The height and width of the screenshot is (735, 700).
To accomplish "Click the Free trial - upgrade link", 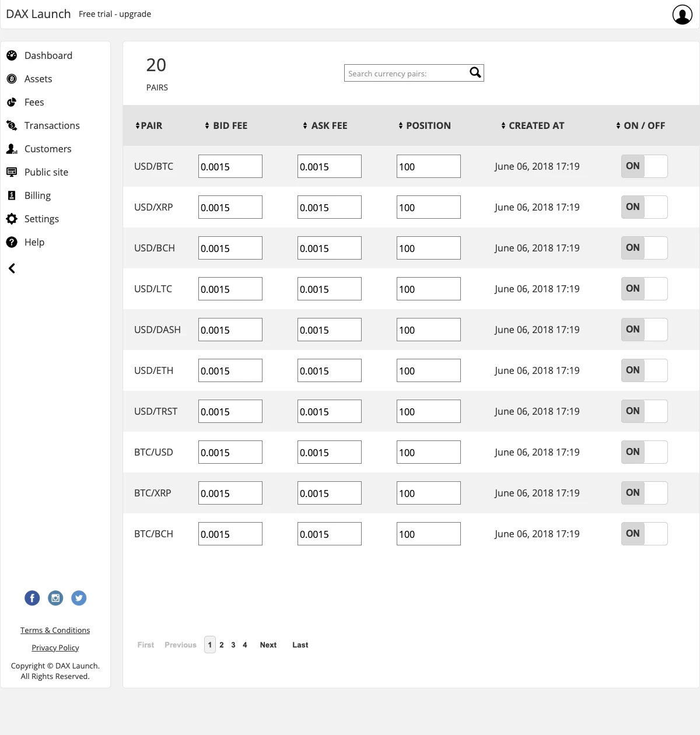I will pos(115,14).
